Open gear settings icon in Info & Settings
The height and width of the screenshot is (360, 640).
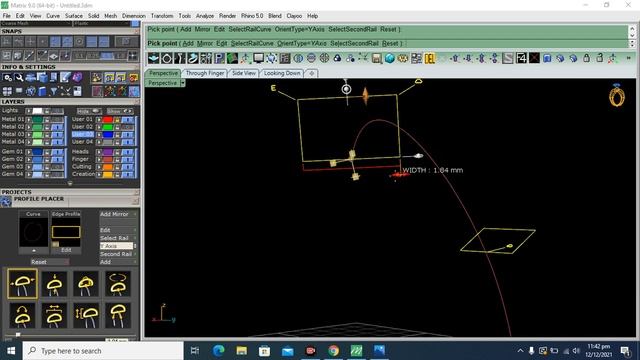[7, 78]
